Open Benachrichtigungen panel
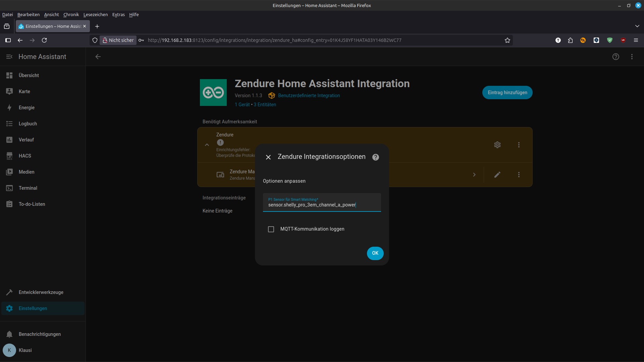 click(43, 334)
